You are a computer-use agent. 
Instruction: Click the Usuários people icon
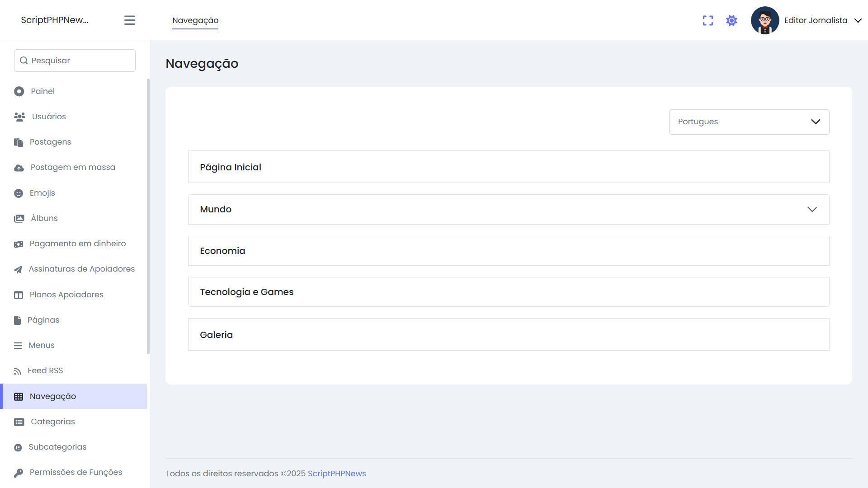pos(19,117)
